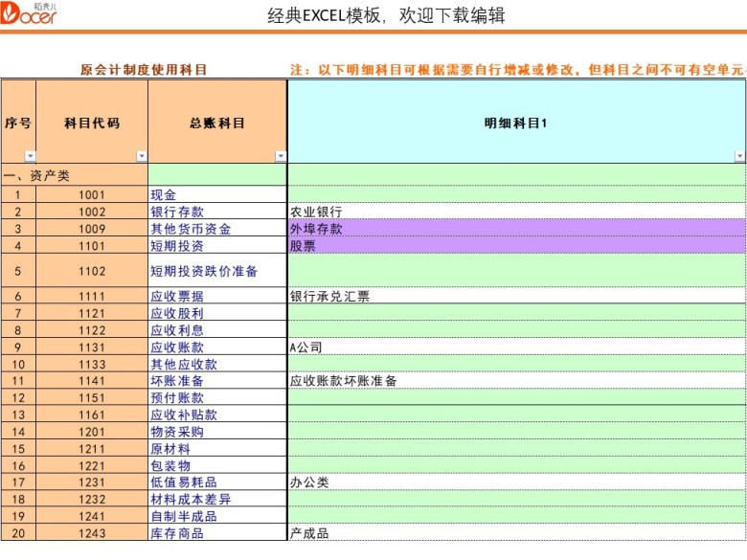The height and width of the screenshot is (560, 747).
Task: Click the cell 应收补贴款
Action: coord(217,414)
